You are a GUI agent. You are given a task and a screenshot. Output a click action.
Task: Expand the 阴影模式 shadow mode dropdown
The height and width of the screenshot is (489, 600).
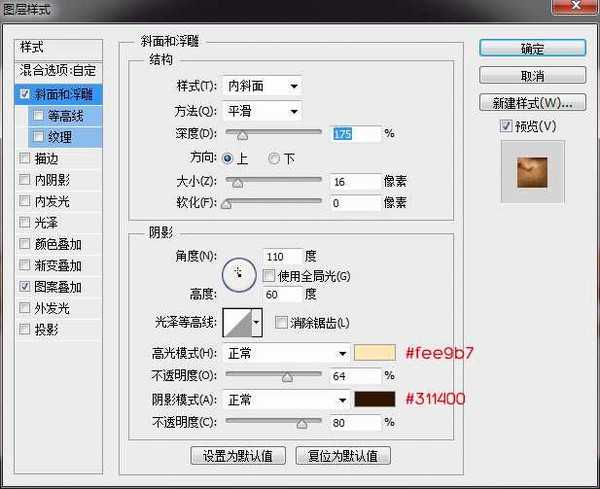point(286,399)
